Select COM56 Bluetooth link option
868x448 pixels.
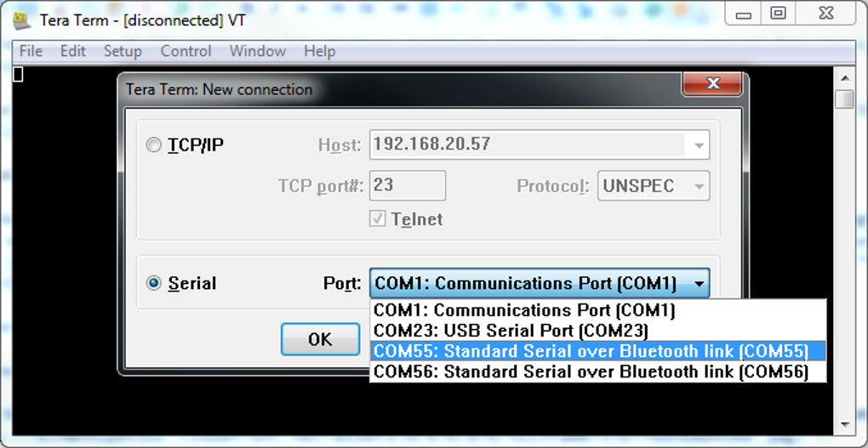click(591, 371)
